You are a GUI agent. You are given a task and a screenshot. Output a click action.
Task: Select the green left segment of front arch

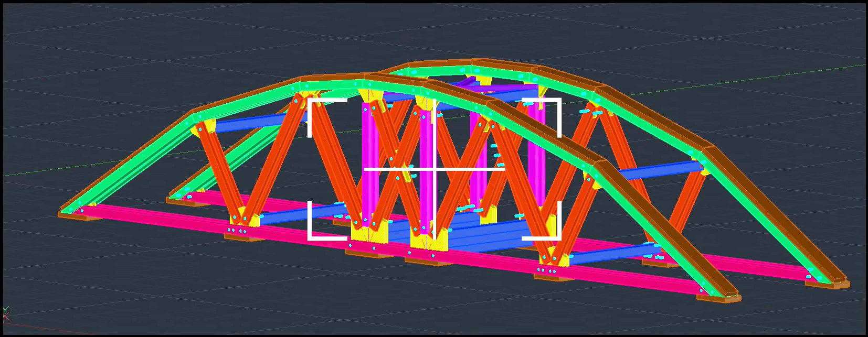click(136, 157)
